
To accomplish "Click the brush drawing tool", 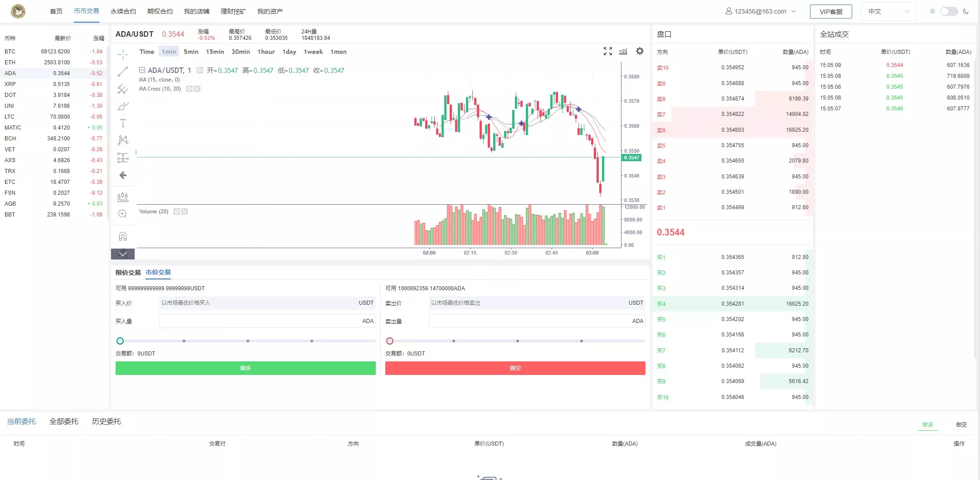I will (x=123, y=106).
